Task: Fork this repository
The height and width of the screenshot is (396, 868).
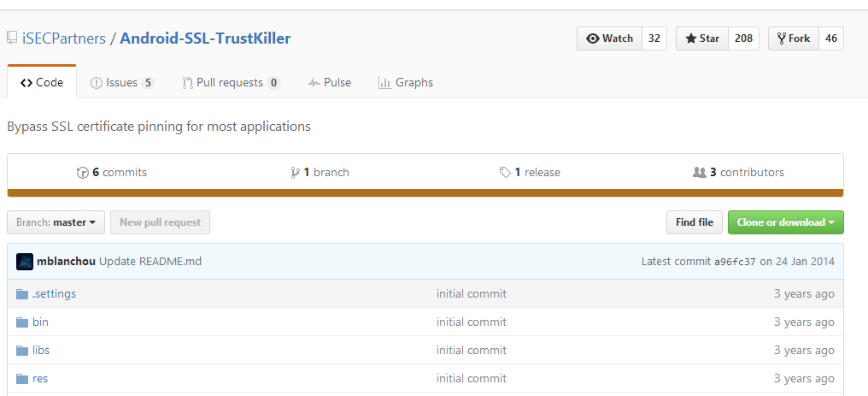Action: pyautogui.click(x=794, y=38)
